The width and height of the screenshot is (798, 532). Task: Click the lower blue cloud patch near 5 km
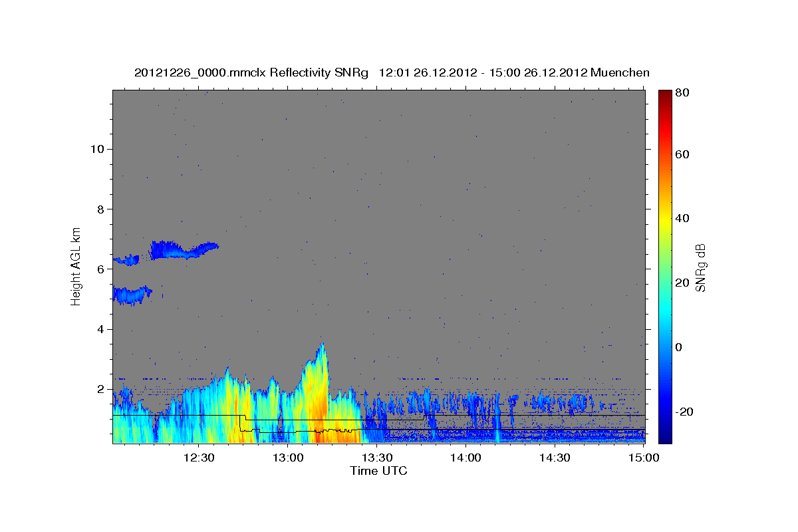coord(132,295)
